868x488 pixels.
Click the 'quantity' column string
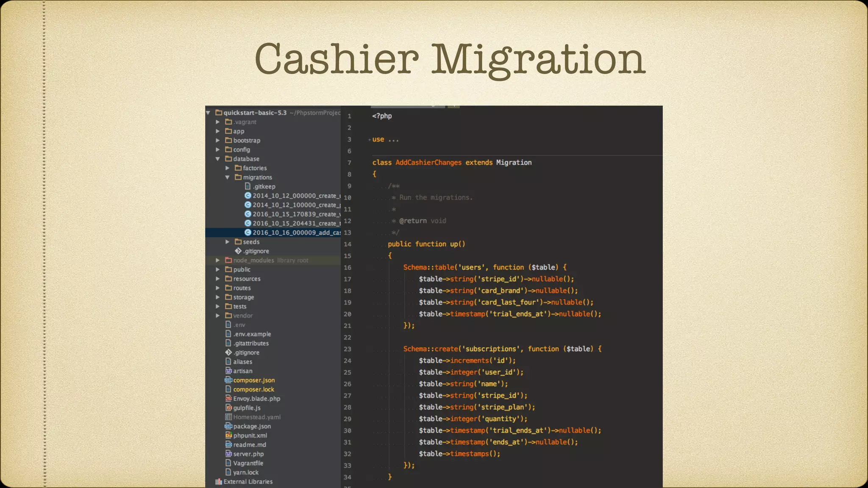point(501,419)
